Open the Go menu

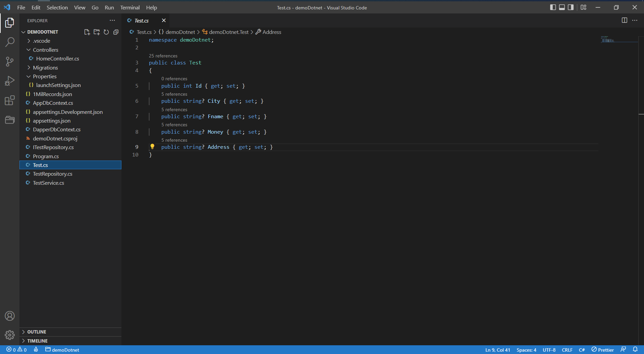click(95, 7)
